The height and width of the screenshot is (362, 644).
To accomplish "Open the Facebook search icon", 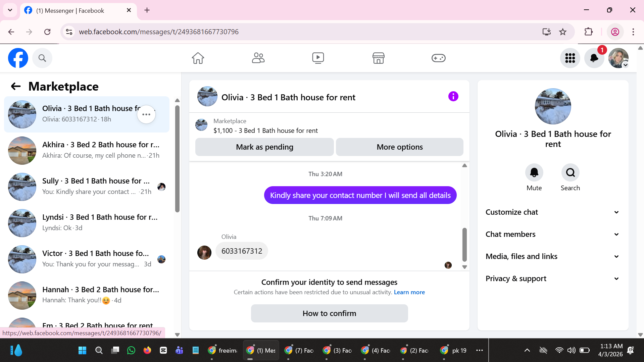I will pyautogui.click(x=42, y=58).
